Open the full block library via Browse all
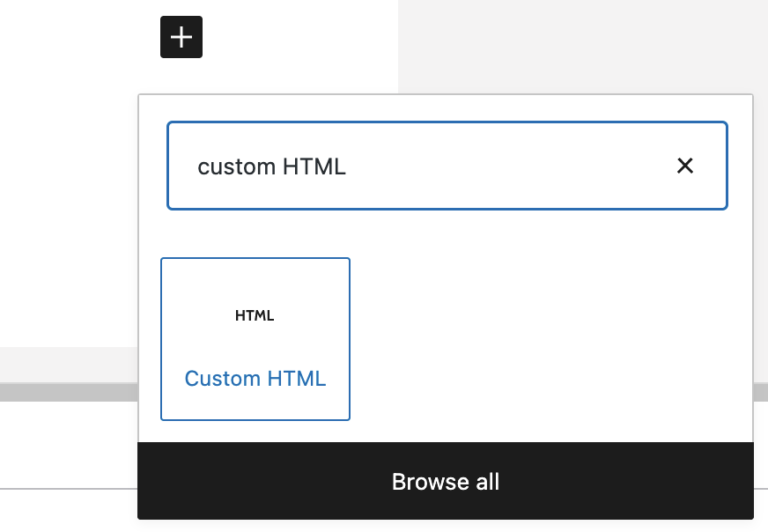 click(445, 481)
